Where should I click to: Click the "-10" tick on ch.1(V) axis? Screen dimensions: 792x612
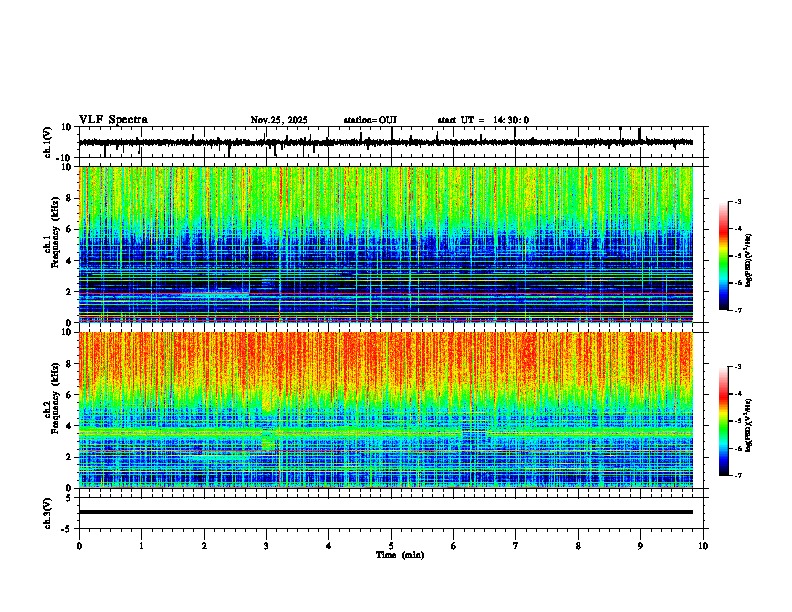tap(65, 158)
